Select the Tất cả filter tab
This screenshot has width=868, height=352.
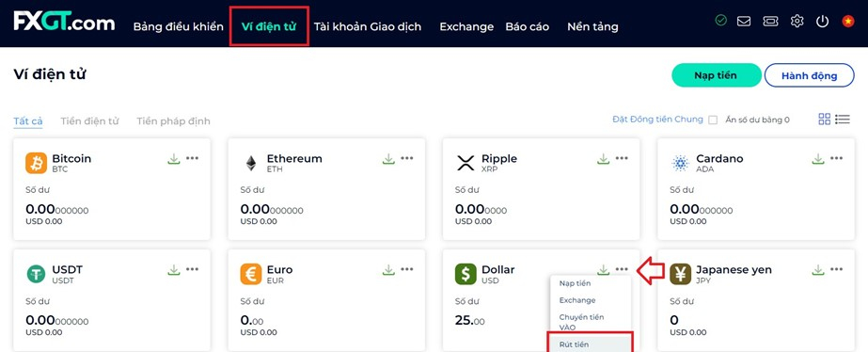[x=28, y=120]
